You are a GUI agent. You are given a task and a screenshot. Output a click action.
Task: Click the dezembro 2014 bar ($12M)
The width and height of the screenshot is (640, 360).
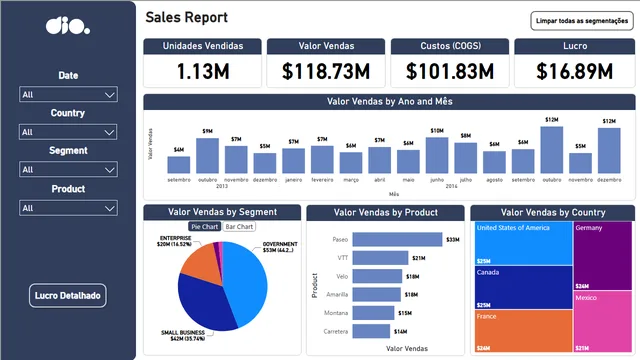(x=609, y=151)
